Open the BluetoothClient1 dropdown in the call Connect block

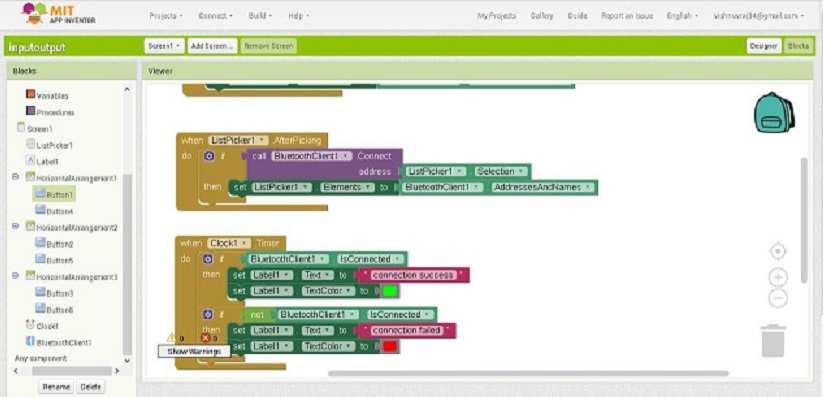(x=311, y=156)
